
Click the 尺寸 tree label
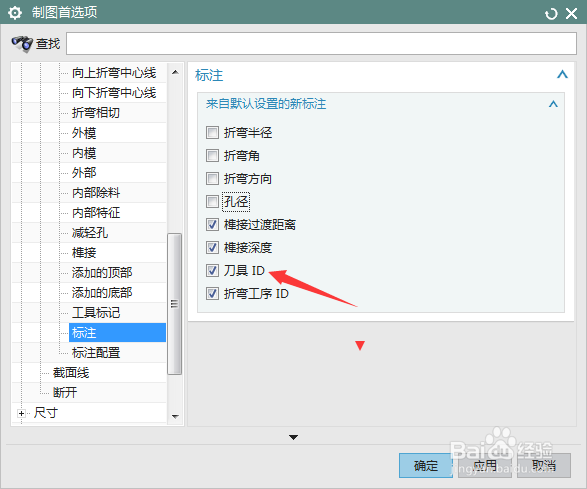point(46,413)
